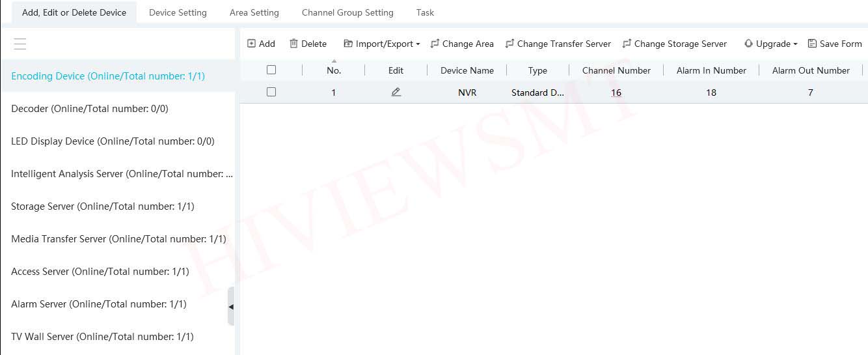Click the Delete trash icon
This screenshot has height=355, width=868.
[294, 44]
